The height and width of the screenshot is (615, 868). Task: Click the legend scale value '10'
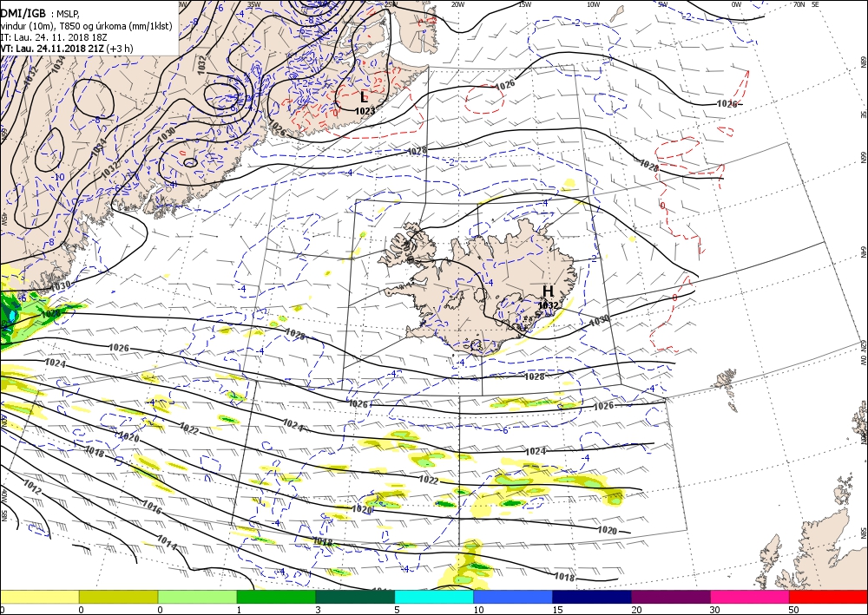click(477, 610)
